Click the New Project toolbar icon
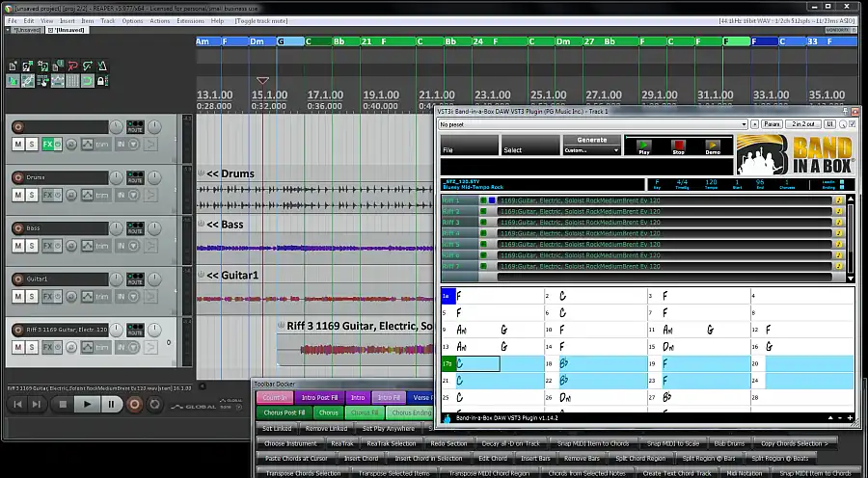Screen dimensions: 868x478 14,66
